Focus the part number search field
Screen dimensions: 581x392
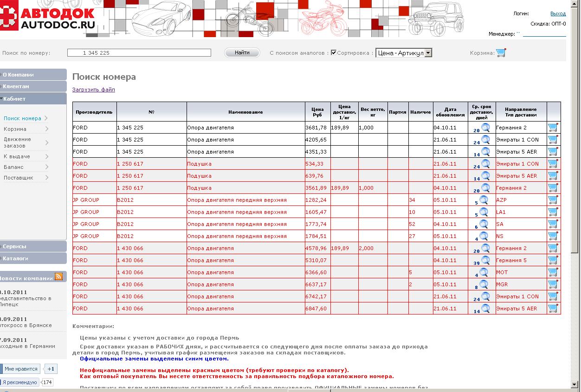139,53
